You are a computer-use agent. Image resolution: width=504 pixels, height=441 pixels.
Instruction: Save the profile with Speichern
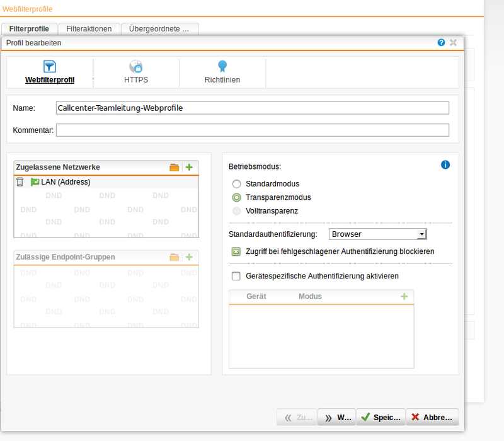pos(381,417)
